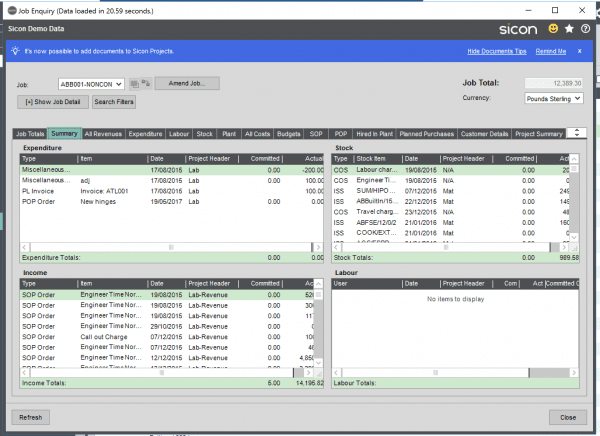Image resolution: width=600 pixels, height=436 pixels.
Task: Sort Expenditure grid by Type column
Action: tap(49, 158)
